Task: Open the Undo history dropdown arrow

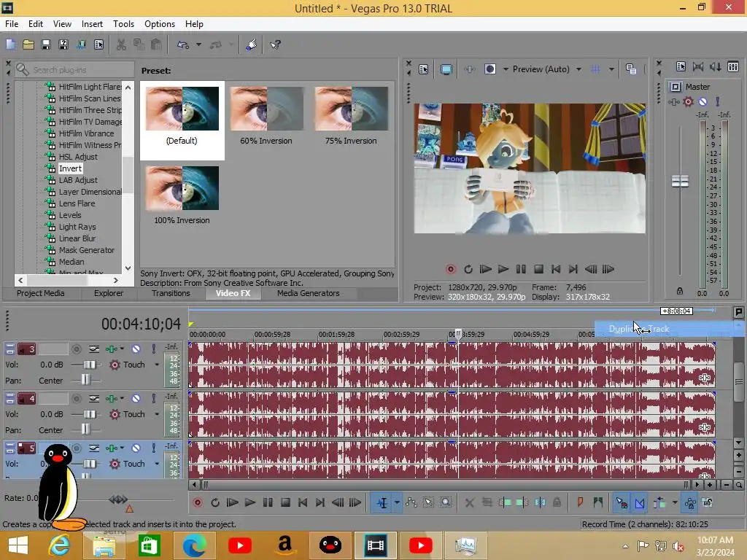Action: pos(198,44)
